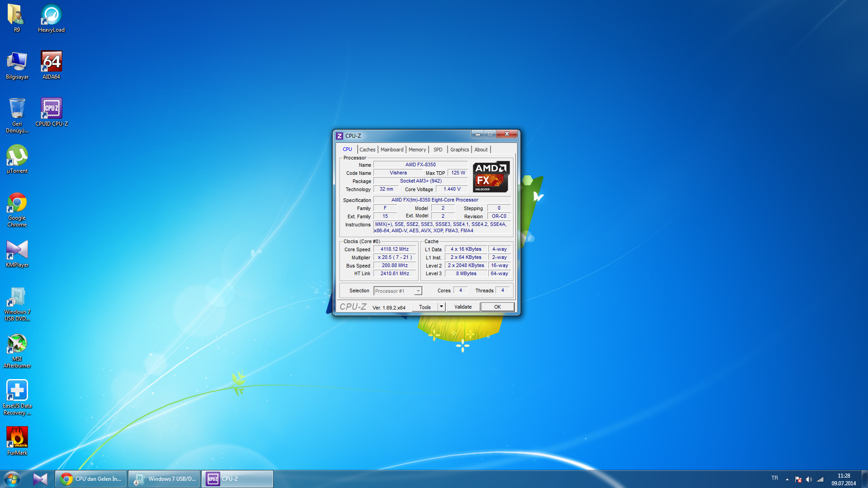Click the 4 x 16 KBytes L1 Data value
Screen dimensions: 868x488
click(x=466, y=249)
